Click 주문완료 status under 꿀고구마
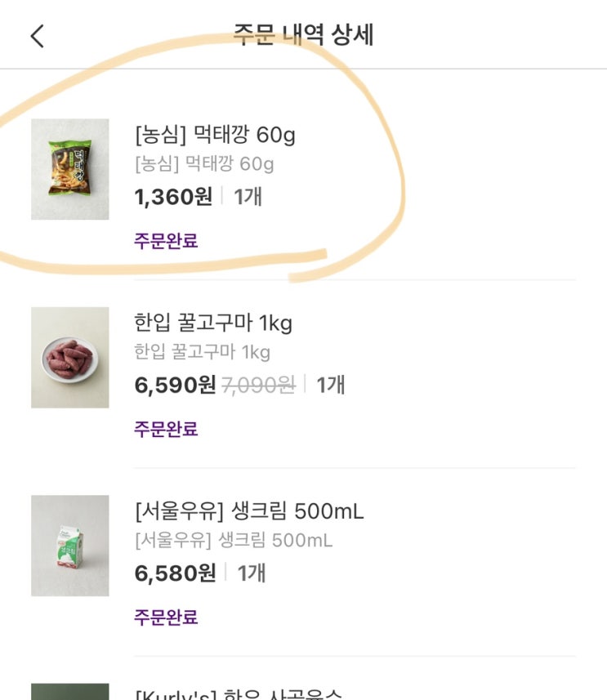607x700 pixels. [x=166, y=429]
